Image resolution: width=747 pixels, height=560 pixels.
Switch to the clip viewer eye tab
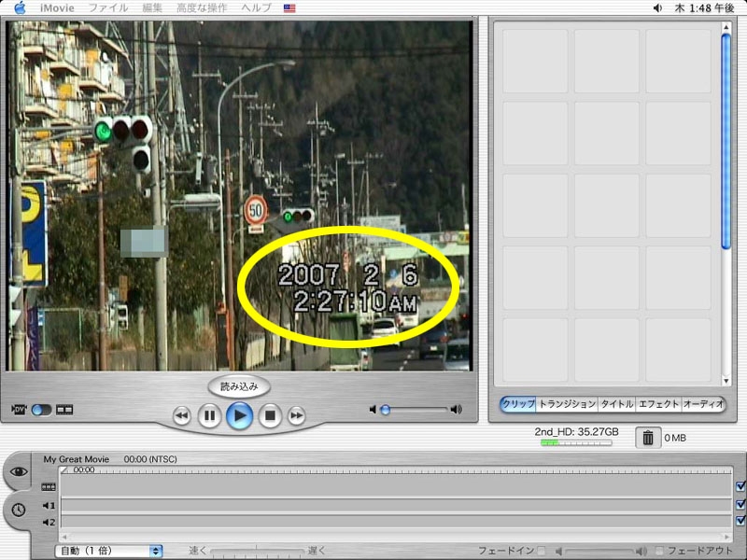(x=18, y=471)
